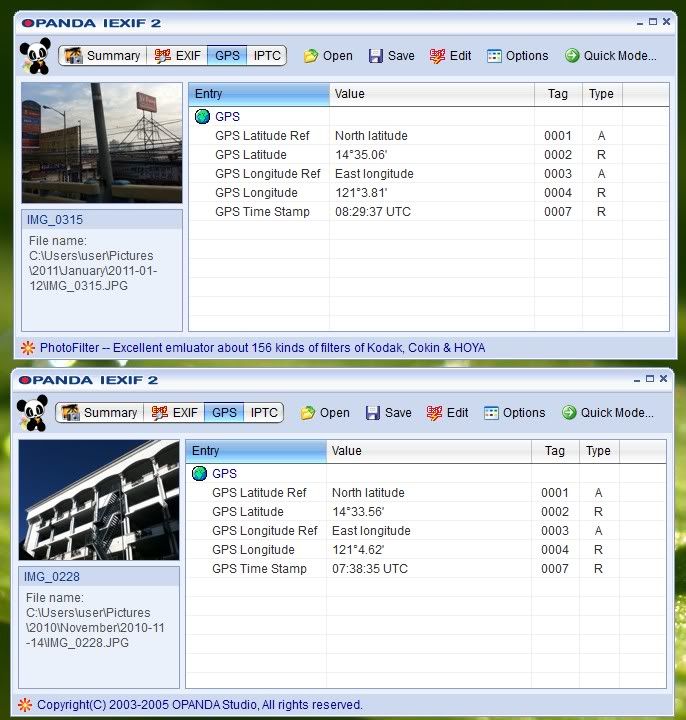Click the IMG_0315 photo thumbnail
686x720 pixels.
click(102, 143)
